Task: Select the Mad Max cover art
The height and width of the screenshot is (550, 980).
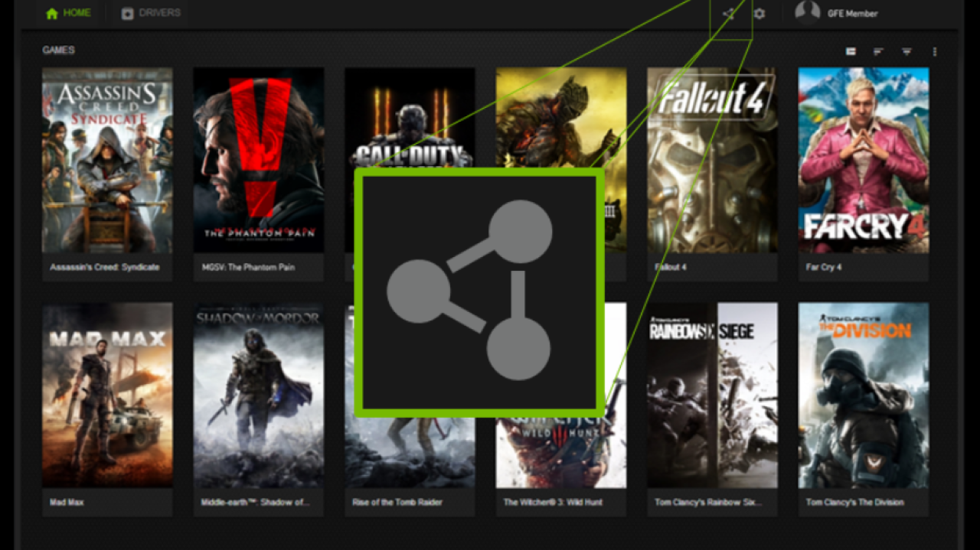Action: point(107,395)
